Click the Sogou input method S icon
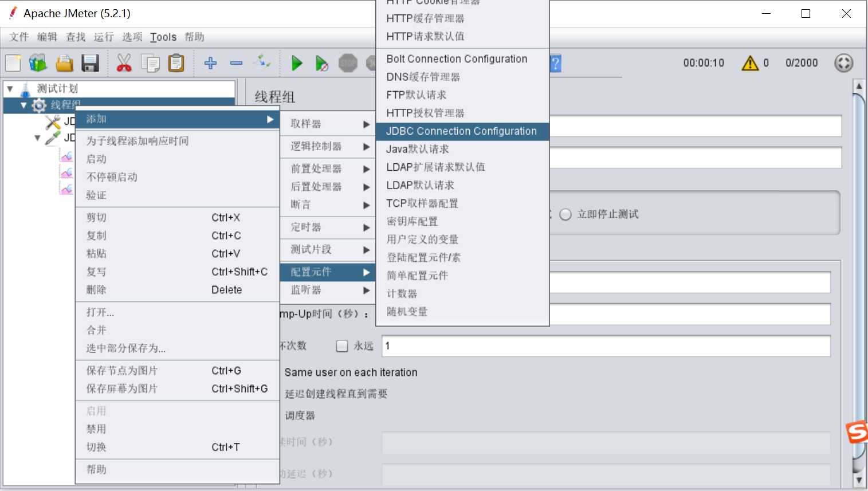 857,431
